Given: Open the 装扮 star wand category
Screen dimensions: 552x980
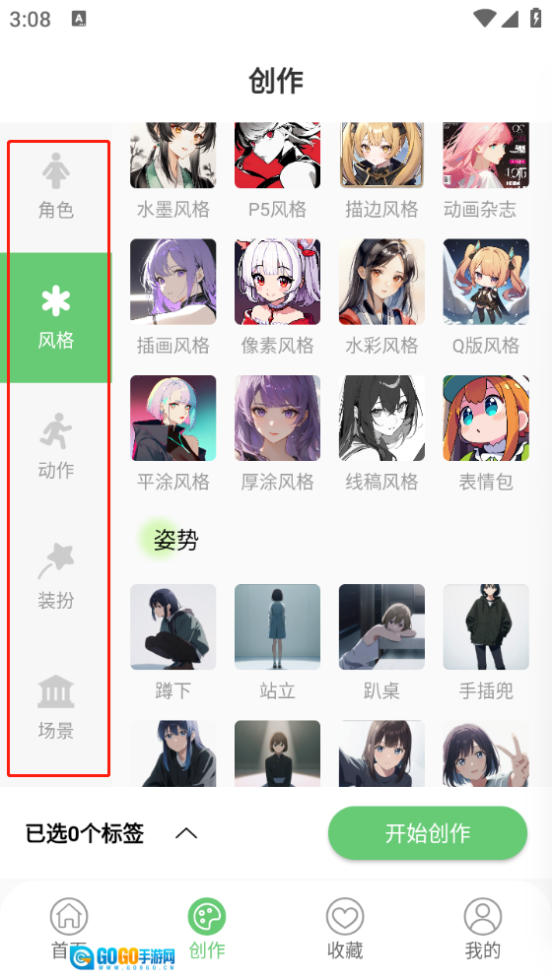Looking at the screenshot, I should click(56, 577).
